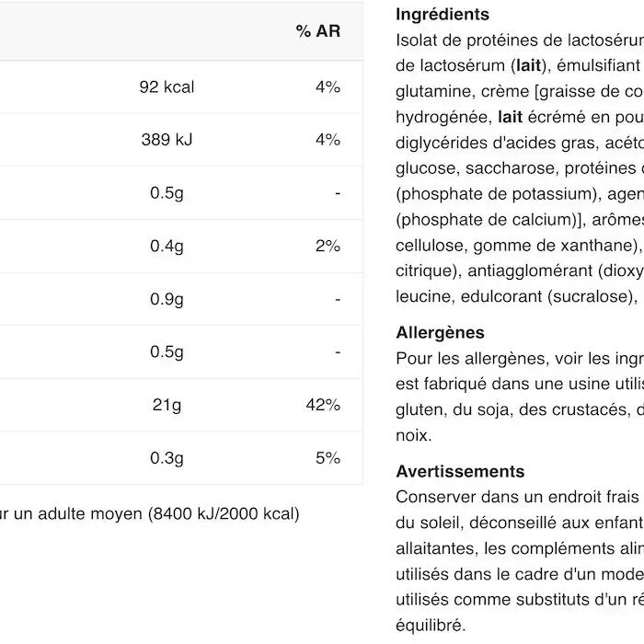Click the 'Pour les allergènes' sentence
The width and height of the screenshot is (644, 644).
click(515, 359)
